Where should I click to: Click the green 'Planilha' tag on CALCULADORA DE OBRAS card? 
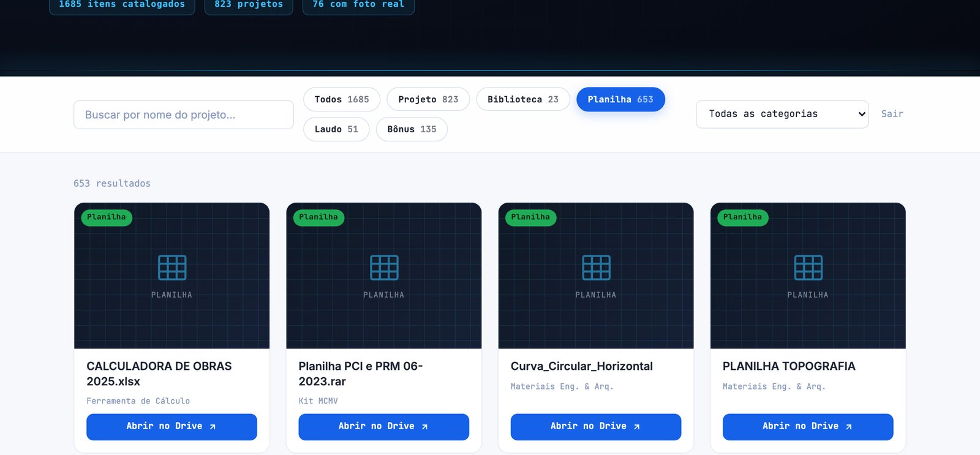point(107,217)
